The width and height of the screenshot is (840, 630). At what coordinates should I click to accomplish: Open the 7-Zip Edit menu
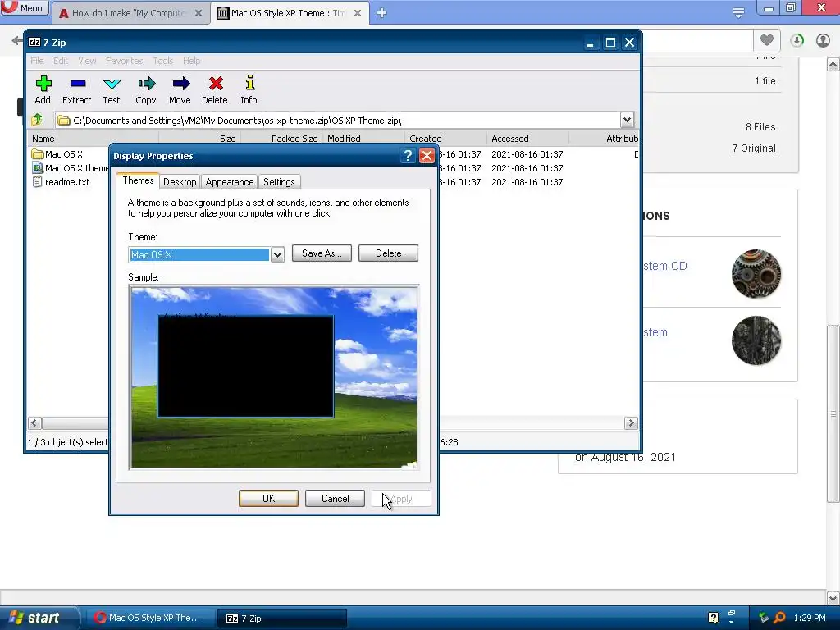click(x=61, y=61)
